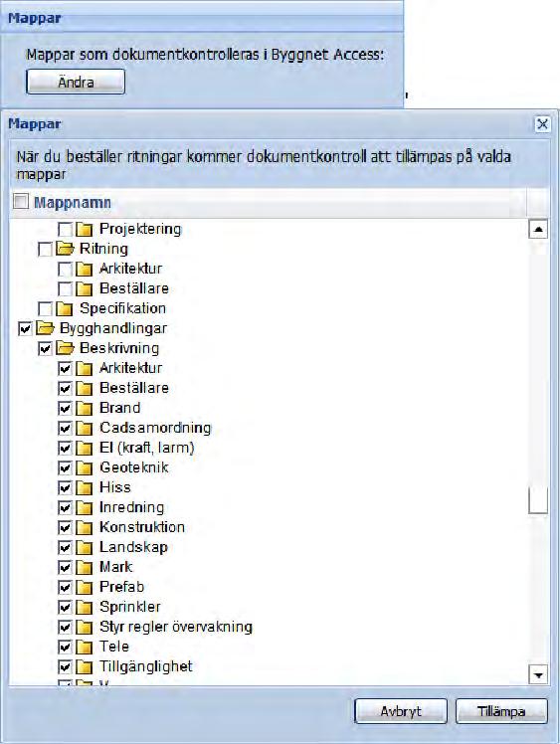
Task: Click the Tillgänglighet folder icon
Action: [x=84, y=667]
